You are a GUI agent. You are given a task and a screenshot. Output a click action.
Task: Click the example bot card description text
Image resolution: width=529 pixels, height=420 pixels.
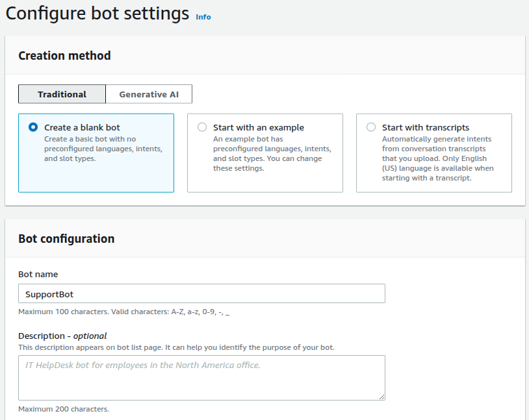(x=272, y=154)
